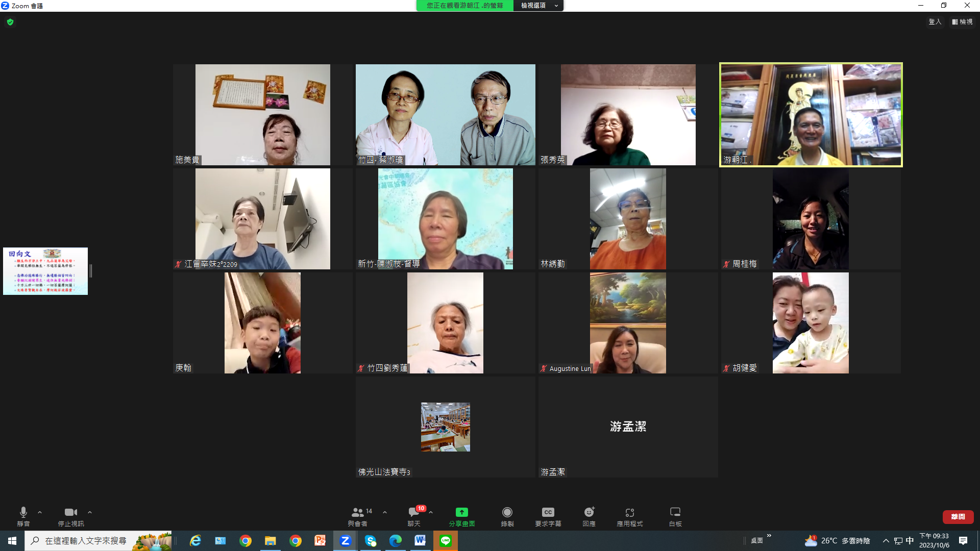Open the Apps icon in toolbar

(x=629, y=513)
